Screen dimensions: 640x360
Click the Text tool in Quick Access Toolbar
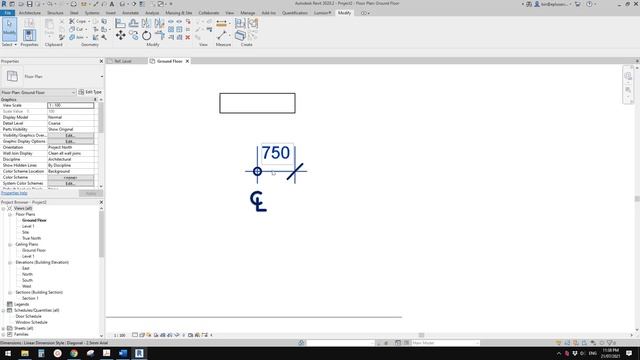112,4
